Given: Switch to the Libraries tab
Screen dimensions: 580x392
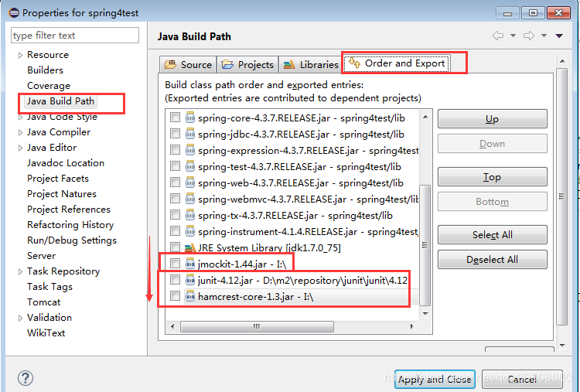Looking at the screenshot, I should [x=311, y=65].
